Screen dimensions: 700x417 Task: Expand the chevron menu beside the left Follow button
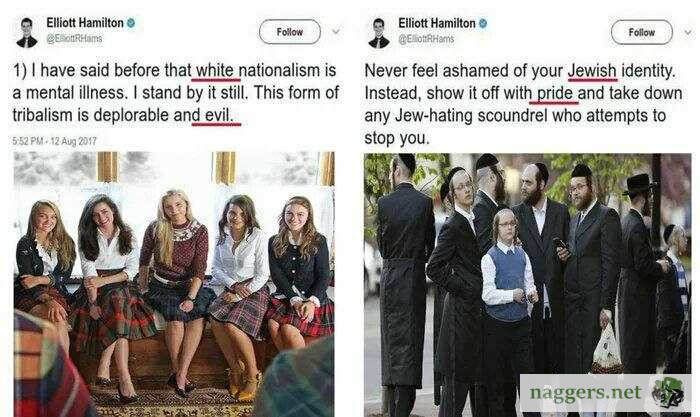(x=336, y=32)
